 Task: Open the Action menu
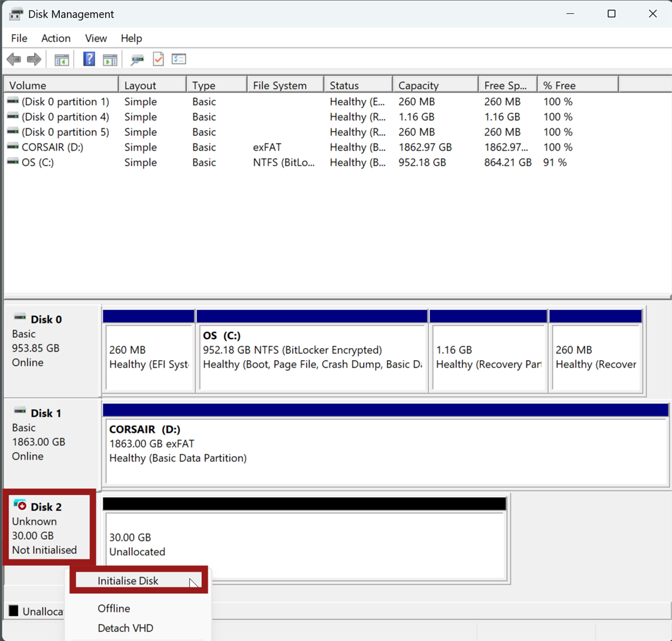(x=56, y=38)
